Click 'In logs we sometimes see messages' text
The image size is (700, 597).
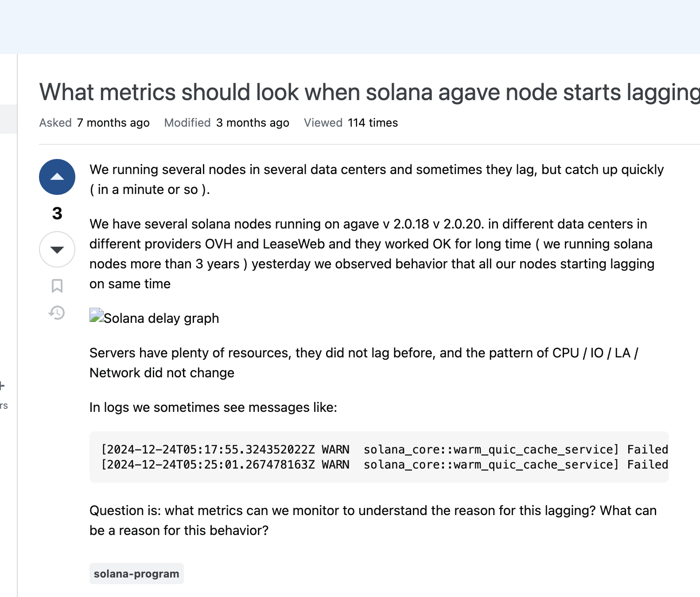pyautogui.click(x=213, y=407)
